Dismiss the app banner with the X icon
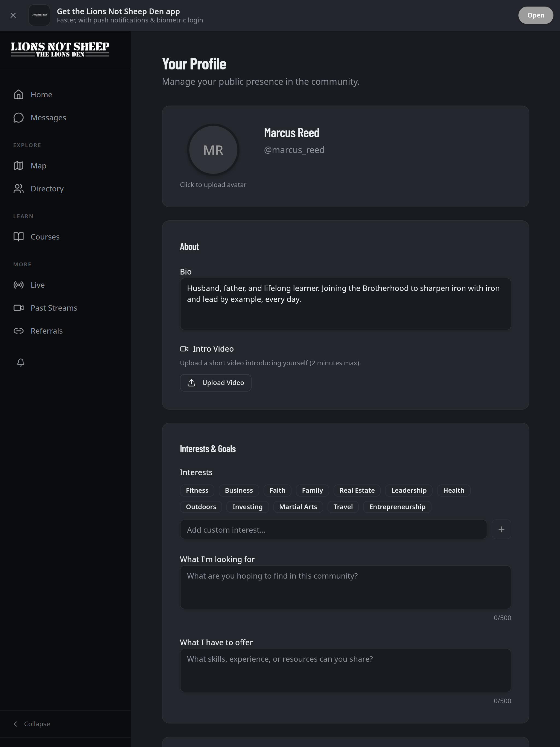The image size is (560, 747). (13, 15)
